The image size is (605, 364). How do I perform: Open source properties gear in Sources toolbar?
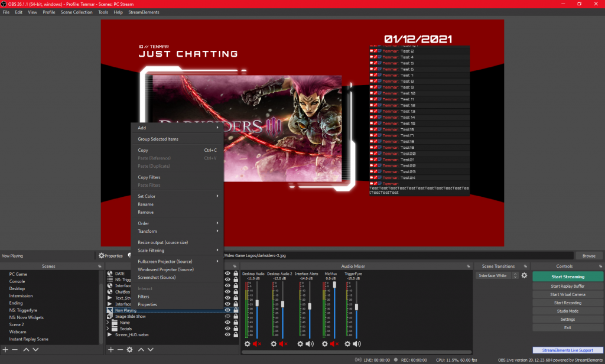[129, 349]
